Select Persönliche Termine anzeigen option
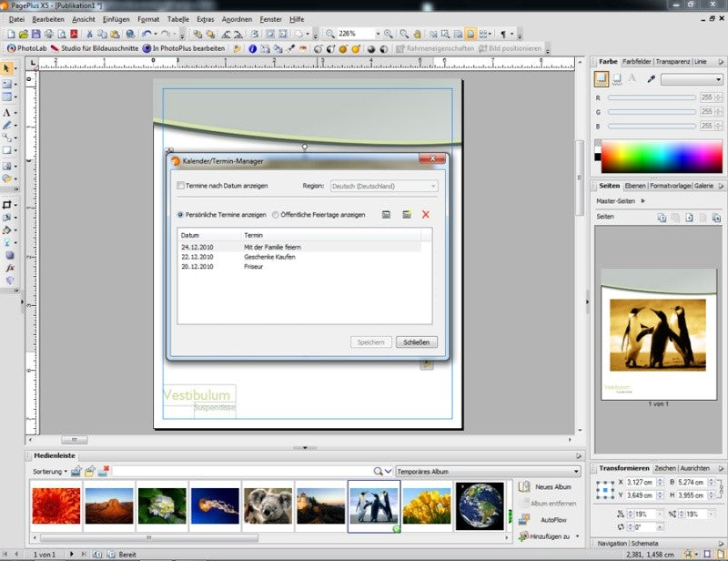728x561 pixels. click(x=180, y=215)
